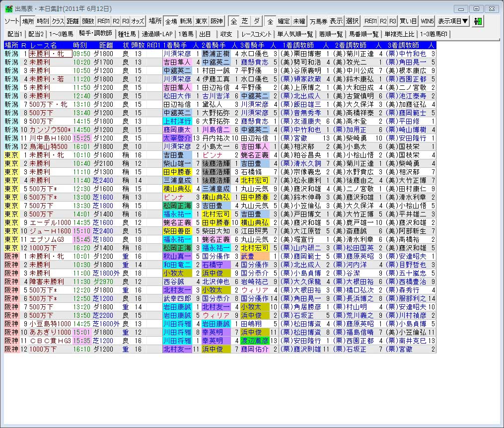Click the 万馬券 button
This screenshot has height=428, width=504.
click(318, 21)
